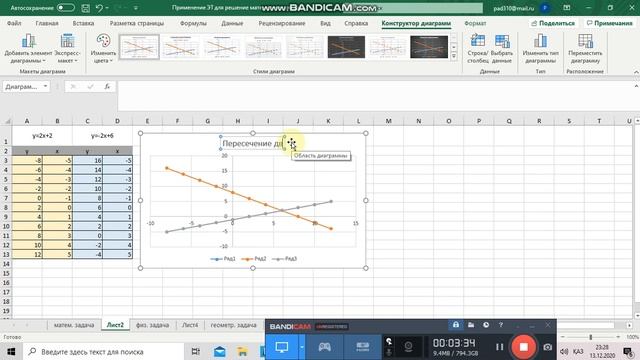Open notification center icon
This screenshot has width=640, height=360.
point(628,351)
